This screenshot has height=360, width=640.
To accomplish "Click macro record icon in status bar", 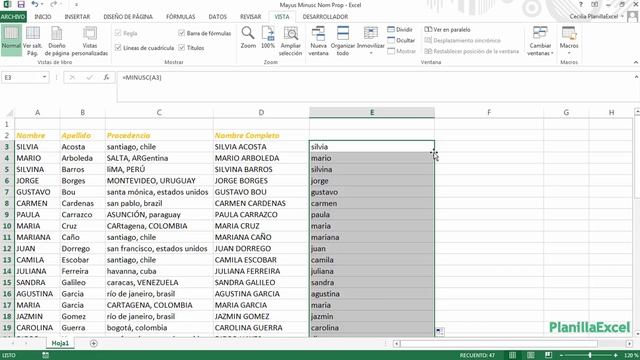I will tap(45, 356).
